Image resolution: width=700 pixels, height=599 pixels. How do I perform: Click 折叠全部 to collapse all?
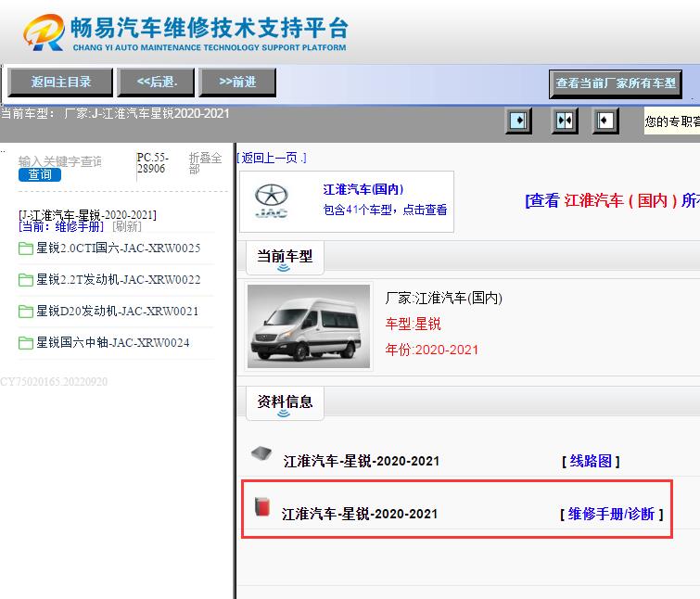click(205, 163)
